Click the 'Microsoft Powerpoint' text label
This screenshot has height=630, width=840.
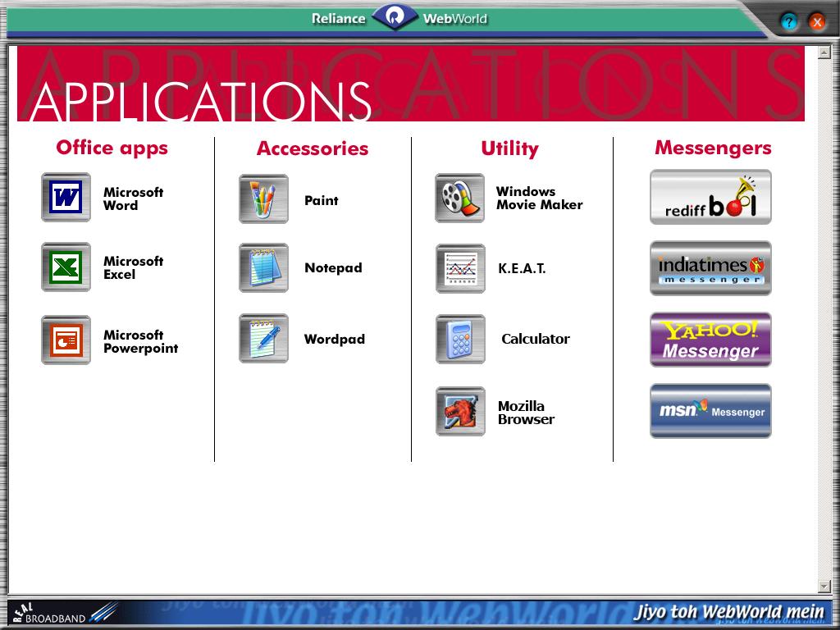point(141,342)
